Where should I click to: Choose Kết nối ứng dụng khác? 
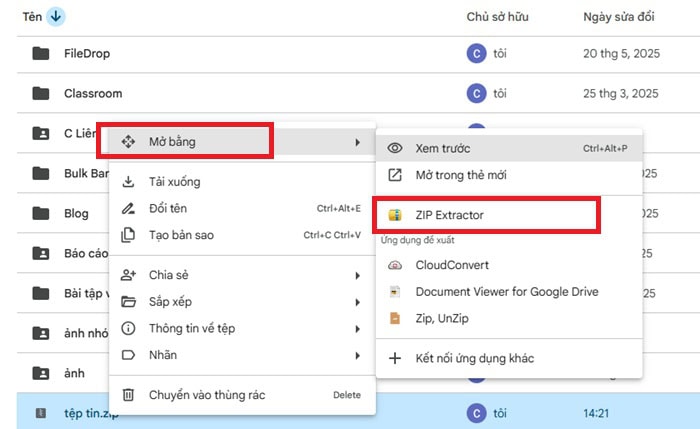pos(474,358)
